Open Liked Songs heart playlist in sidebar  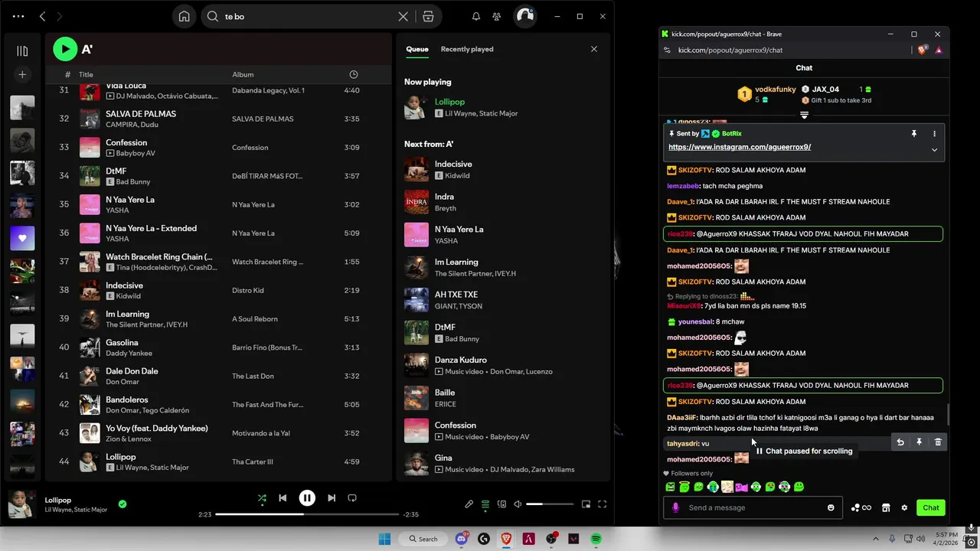(22, 238)
